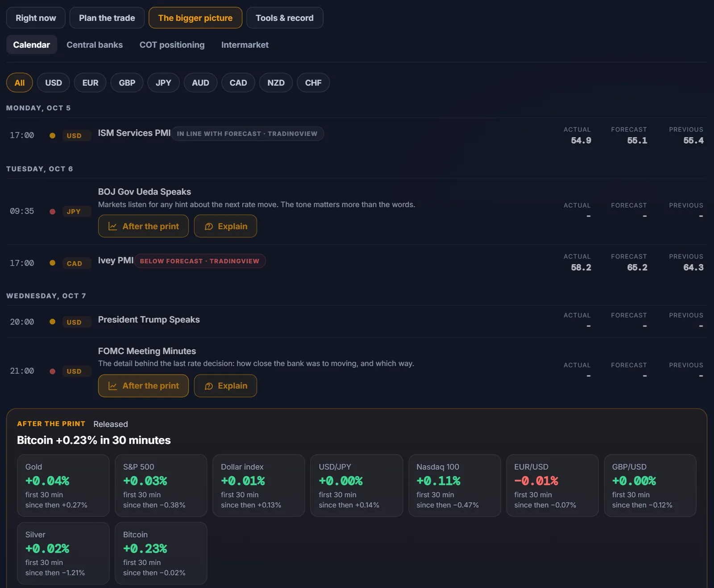Click Explain under FOMC Meeting Minutes
This screenshot has width=714, height=588.
click(225, 386)
